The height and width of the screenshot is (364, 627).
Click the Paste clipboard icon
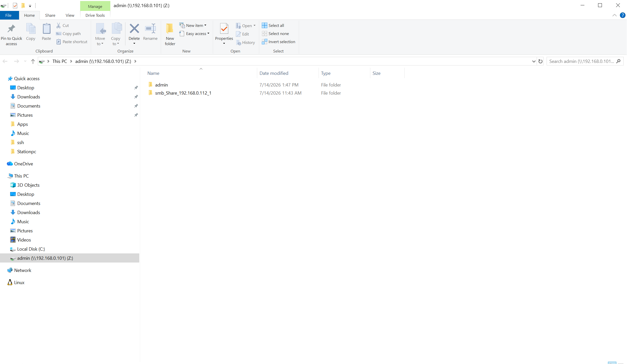(46, 29)
